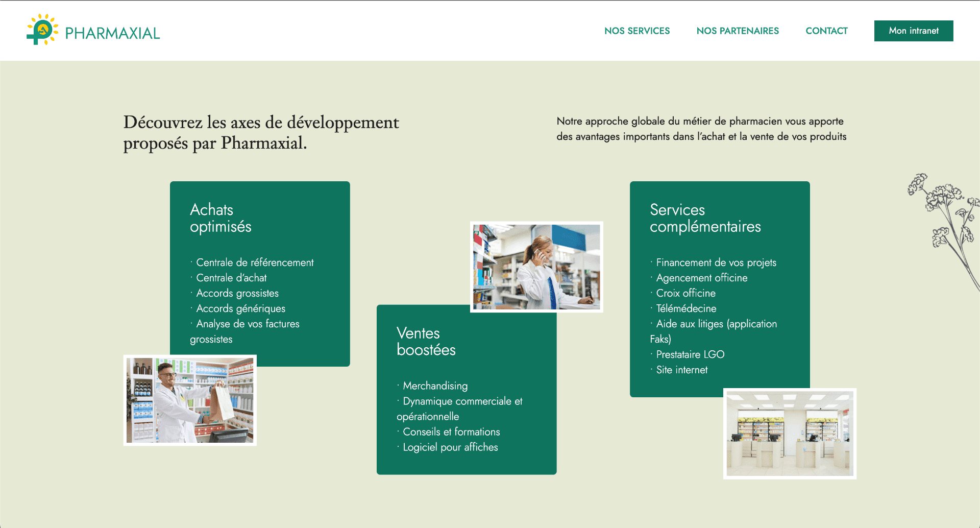Click photo of pharmacist handing paper bag
Image resolution: width=980 pixels, height=528 pixels.
(190, 400)
